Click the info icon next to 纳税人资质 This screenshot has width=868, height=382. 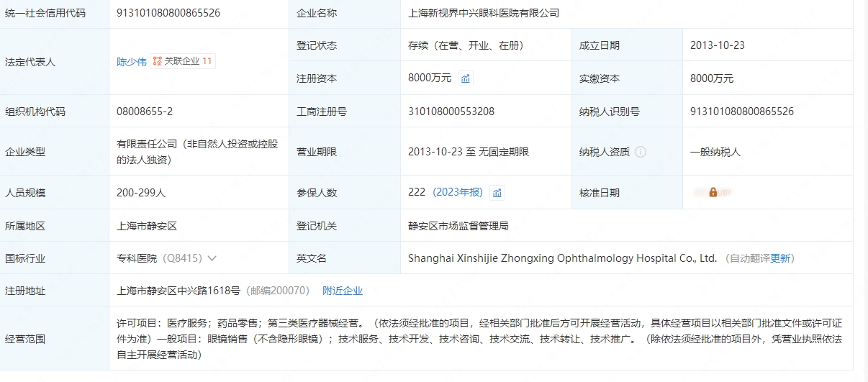[641, 152]
